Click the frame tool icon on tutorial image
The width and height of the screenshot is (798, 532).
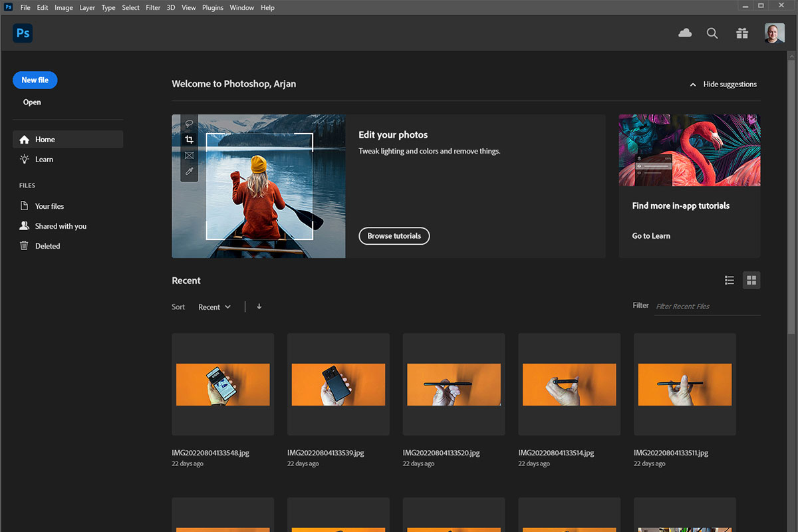click(x=190, y=156)
